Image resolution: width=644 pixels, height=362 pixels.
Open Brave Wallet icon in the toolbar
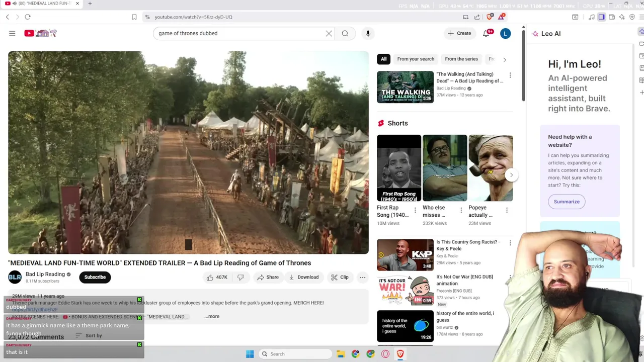click(612, 17)
